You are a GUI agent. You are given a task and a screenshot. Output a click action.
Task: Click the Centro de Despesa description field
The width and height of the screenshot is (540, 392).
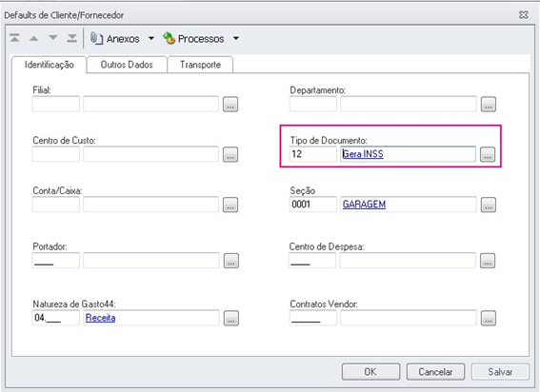[408, 261]
